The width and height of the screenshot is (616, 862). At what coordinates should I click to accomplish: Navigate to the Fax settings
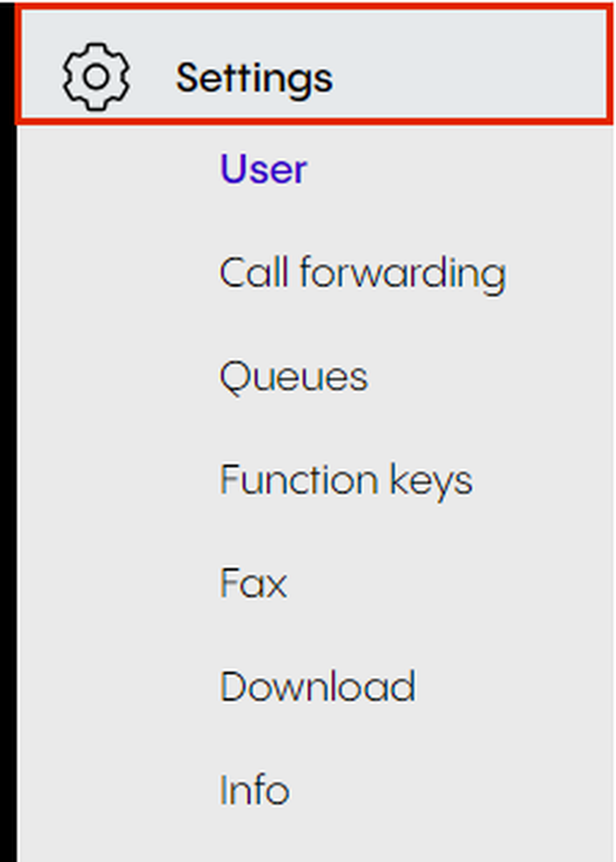click(x=253, y=584)
